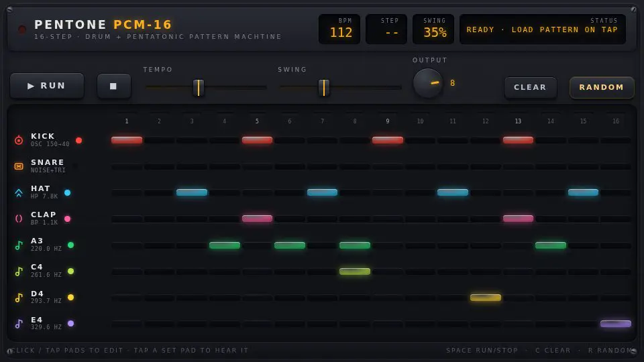
Task: Clear the pattern with the Clear button
Action: pos(530,87)
